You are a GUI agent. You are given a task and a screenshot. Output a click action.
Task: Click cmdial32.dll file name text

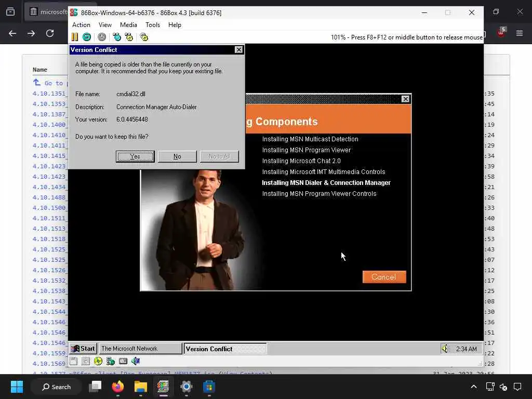pos(130,94)
